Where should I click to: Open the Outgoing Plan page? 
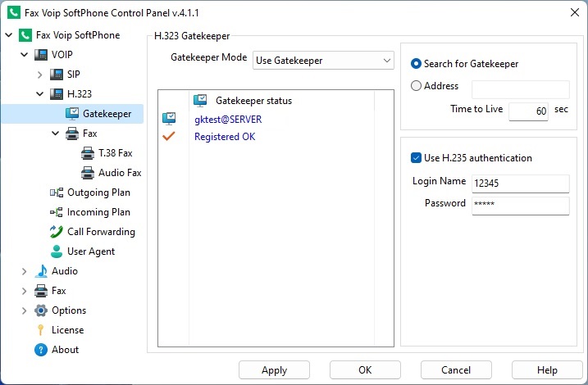pos(98,192)
